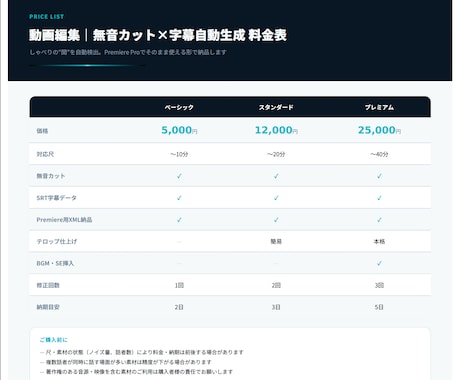Click 無音カット checkmark in スタンダード column

coord(276,176)
